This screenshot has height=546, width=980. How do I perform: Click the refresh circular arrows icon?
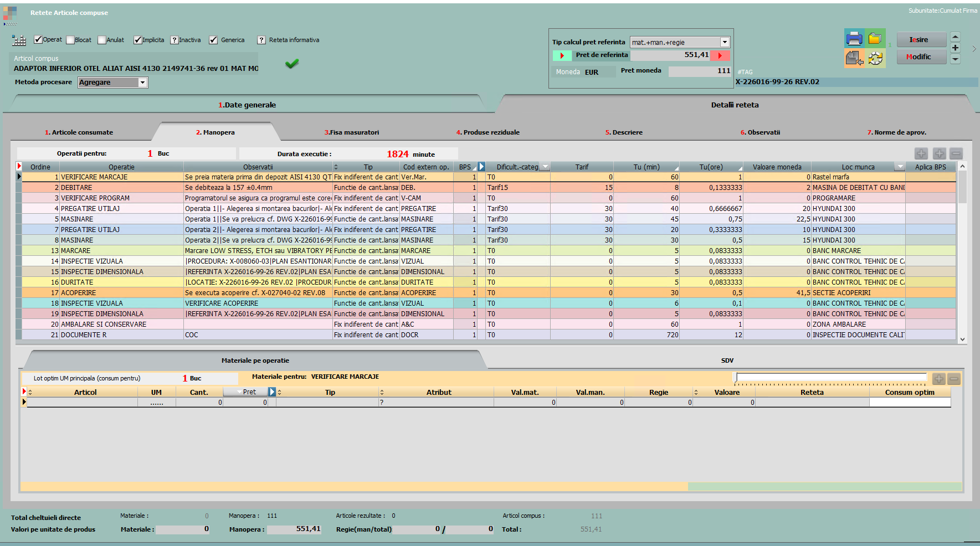pos(875,58)
